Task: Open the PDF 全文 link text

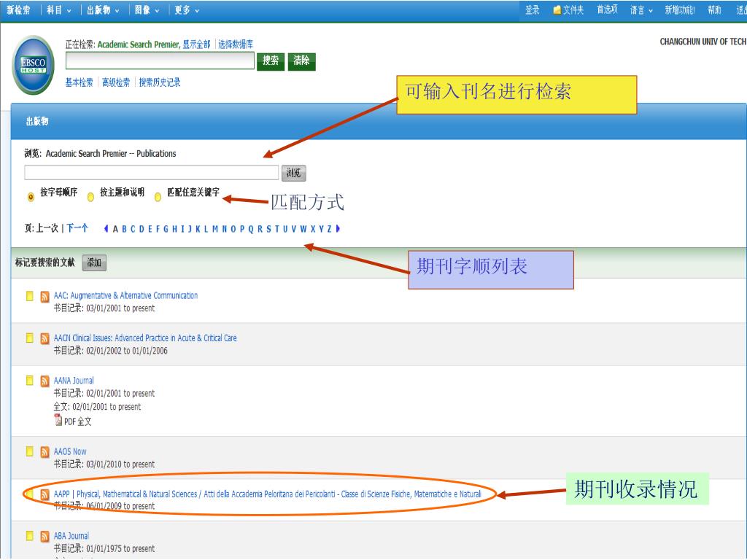Action: point(77,421)
